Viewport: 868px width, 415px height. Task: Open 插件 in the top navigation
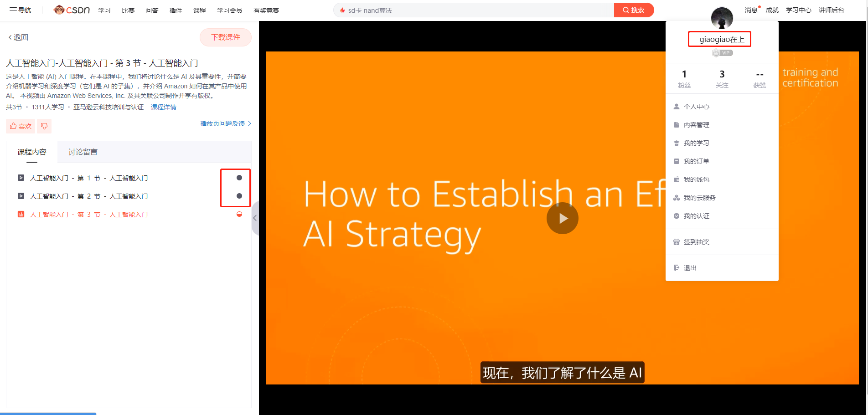176,10
